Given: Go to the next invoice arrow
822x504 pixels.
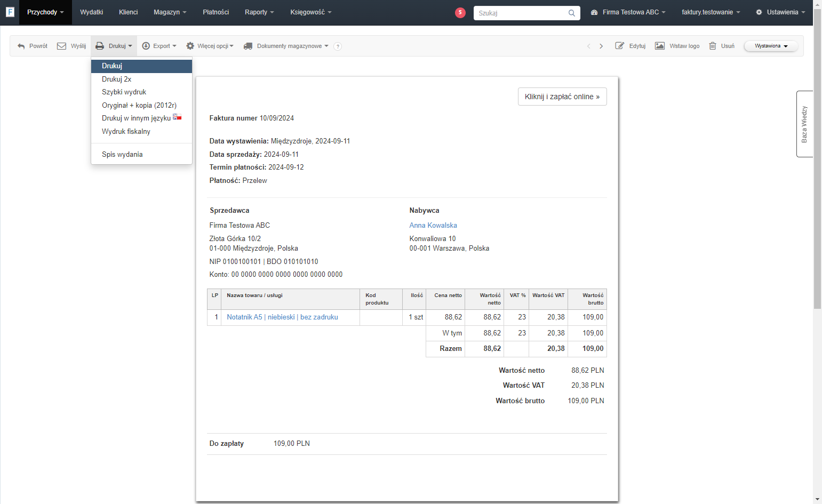Looking at the screenshot, I should (x=601, y=46).
